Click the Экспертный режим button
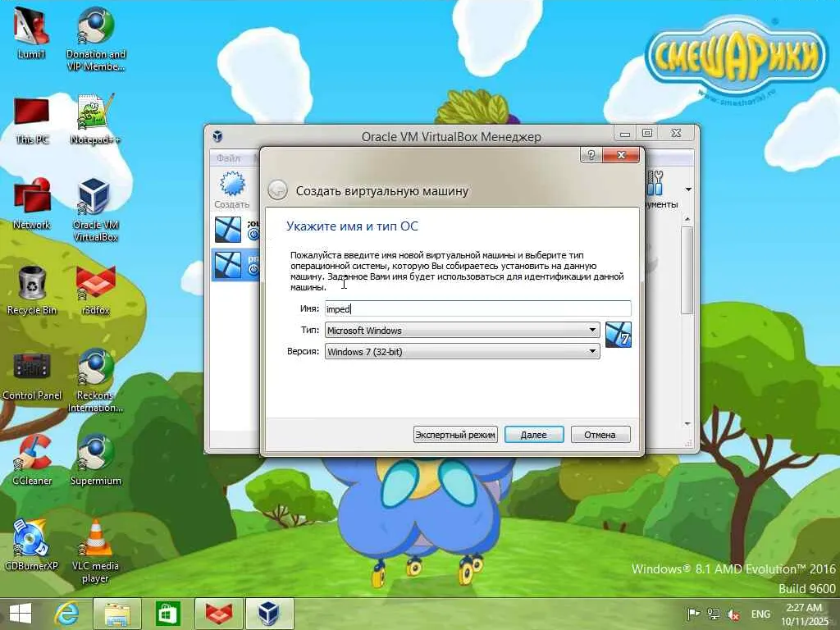Viewport: 840px width, 630px height. [455, 435]
